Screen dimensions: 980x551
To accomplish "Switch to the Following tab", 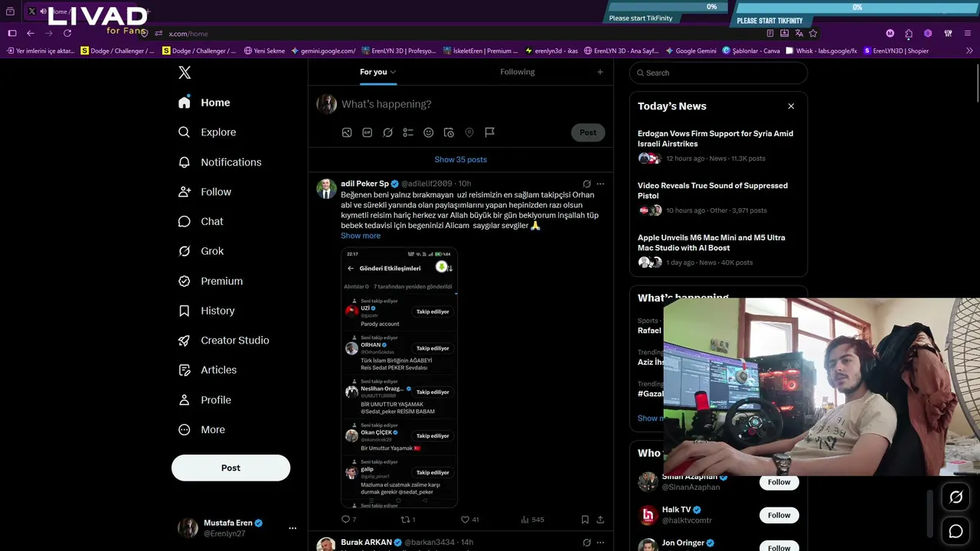I will click(x=518, y=72).
